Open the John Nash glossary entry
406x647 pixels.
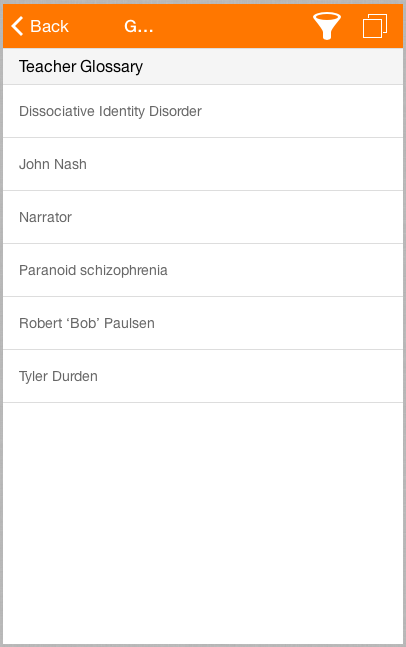click(203, 164)
